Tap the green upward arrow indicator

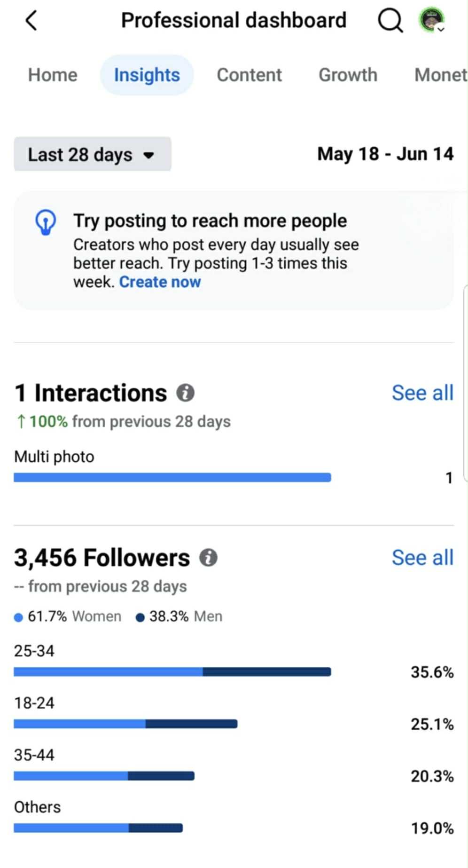(21, 421)
